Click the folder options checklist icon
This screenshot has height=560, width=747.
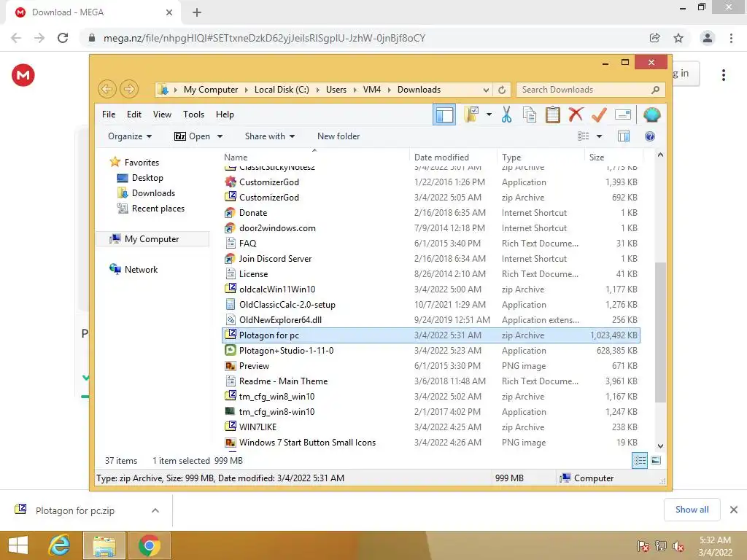(471, 114)
